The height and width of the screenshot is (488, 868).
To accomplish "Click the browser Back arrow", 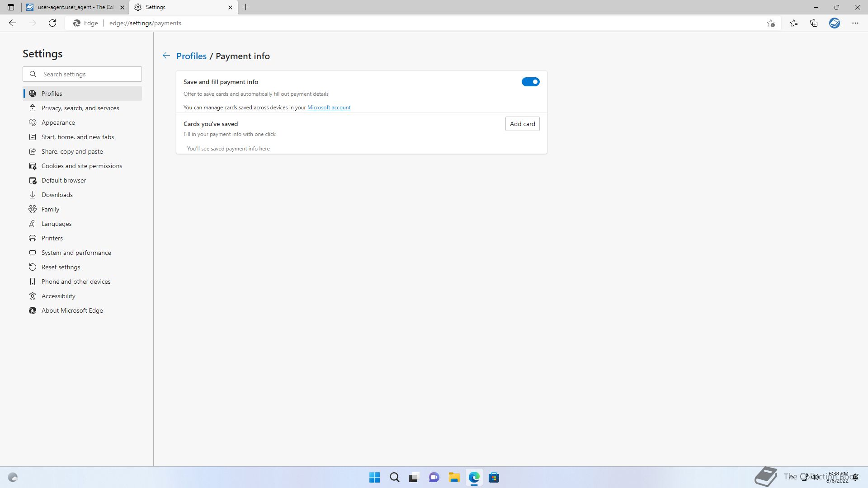I will pos(13,23).
